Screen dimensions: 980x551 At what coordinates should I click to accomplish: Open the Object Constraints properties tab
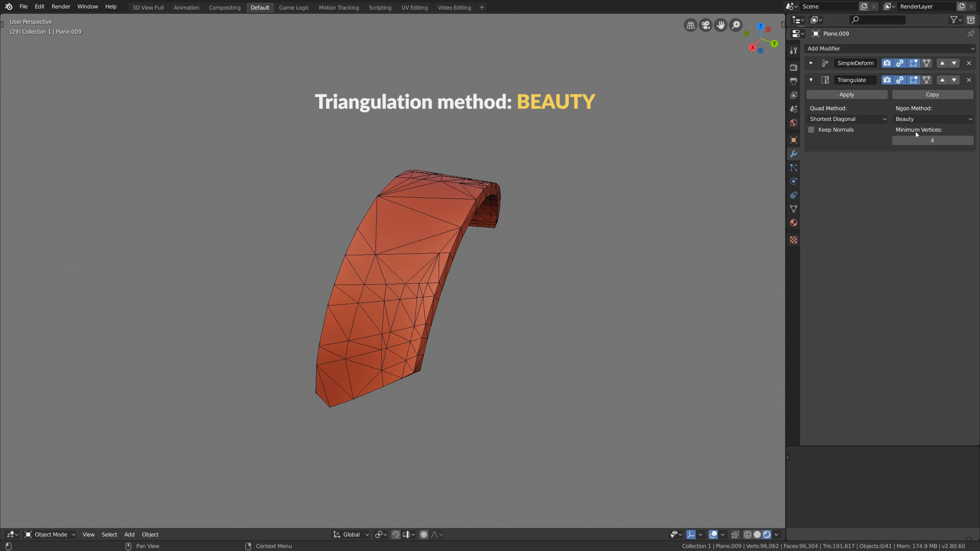click(x=794, y=195)
